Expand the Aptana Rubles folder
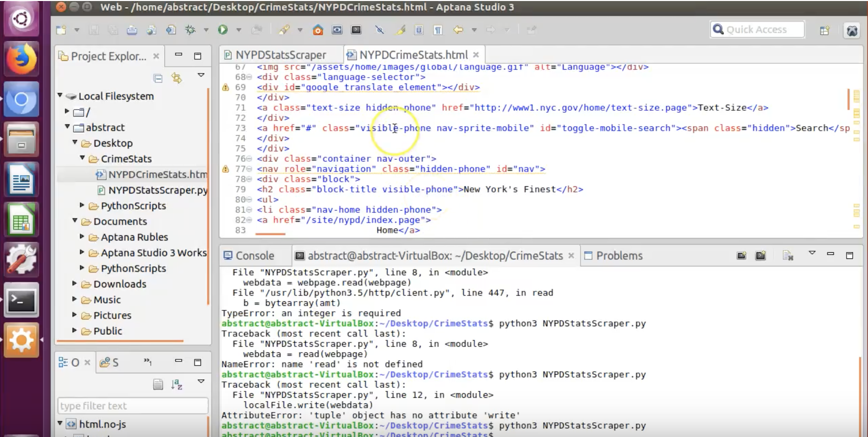 pos(82,237)
